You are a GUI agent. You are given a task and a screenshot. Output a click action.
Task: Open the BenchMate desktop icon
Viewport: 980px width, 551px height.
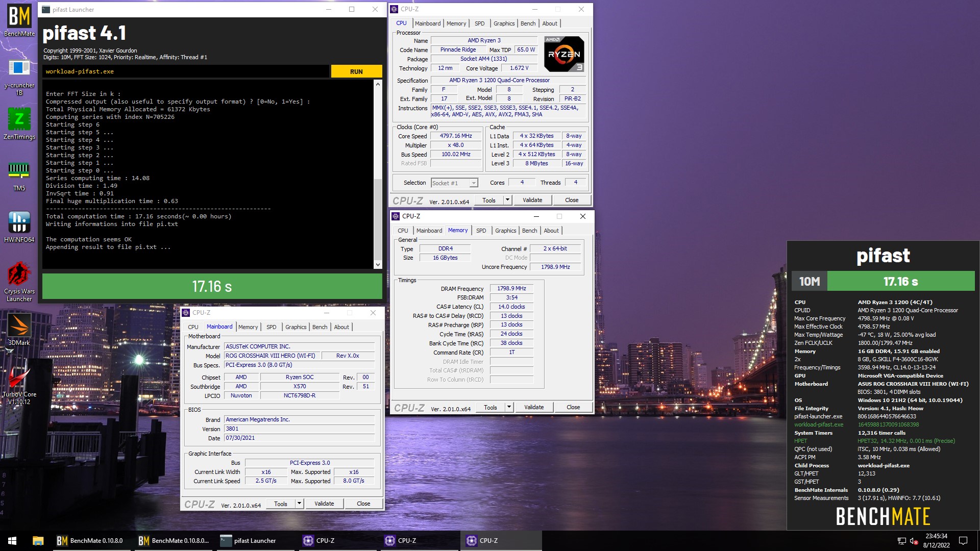(19, 20)
